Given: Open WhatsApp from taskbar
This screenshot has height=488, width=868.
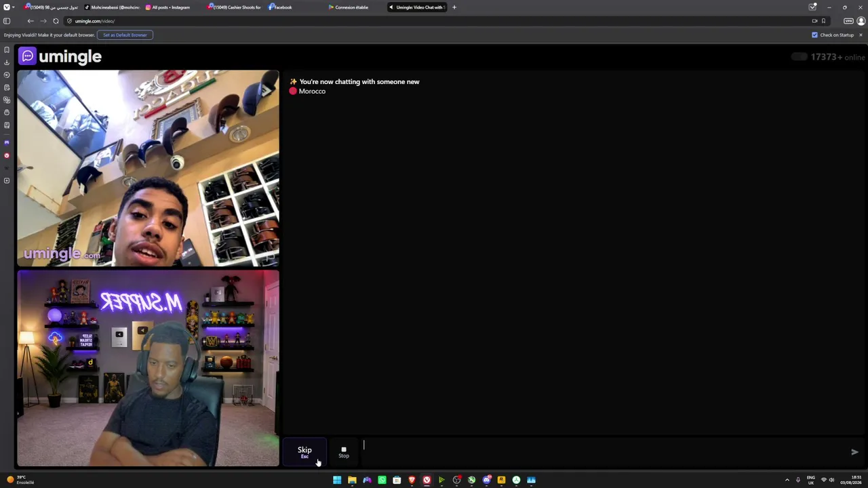Looking at the screenshot, I should pos(382,480).
